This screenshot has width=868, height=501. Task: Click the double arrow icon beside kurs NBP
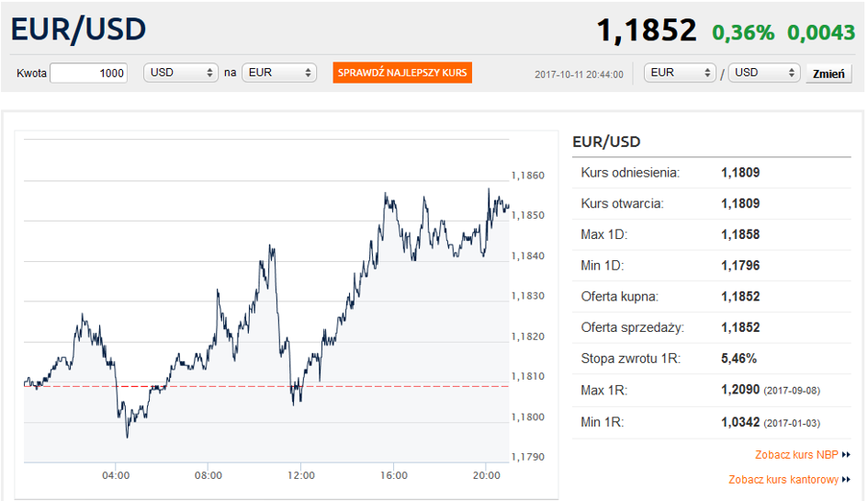[x=846, y=454]
